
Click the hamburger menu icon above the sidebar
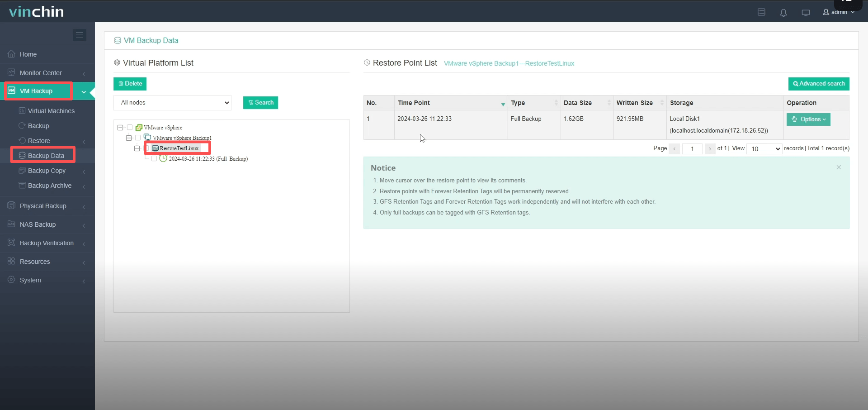pos(80,35)
